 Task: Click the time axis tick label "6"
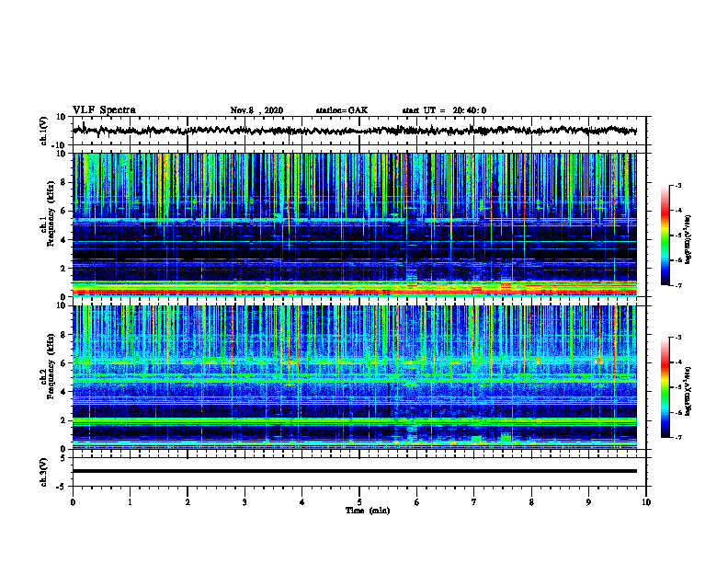click(x=417, y=502)
